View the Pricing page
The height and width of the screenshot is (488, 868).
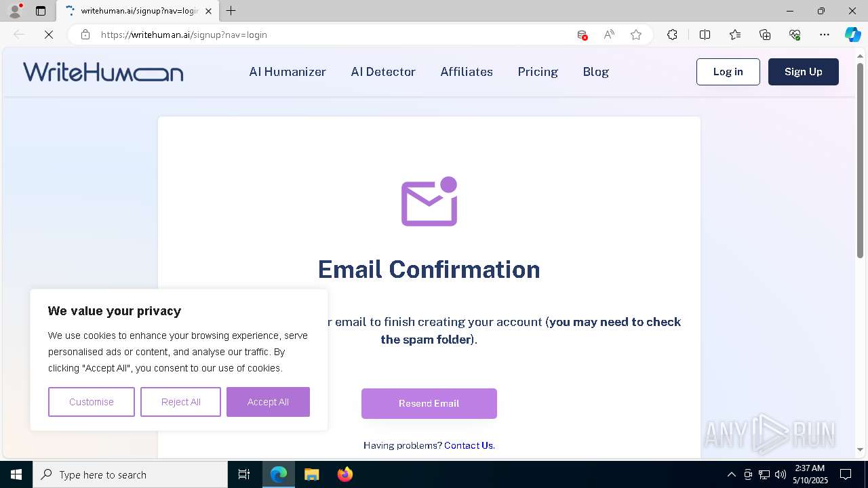538,72
